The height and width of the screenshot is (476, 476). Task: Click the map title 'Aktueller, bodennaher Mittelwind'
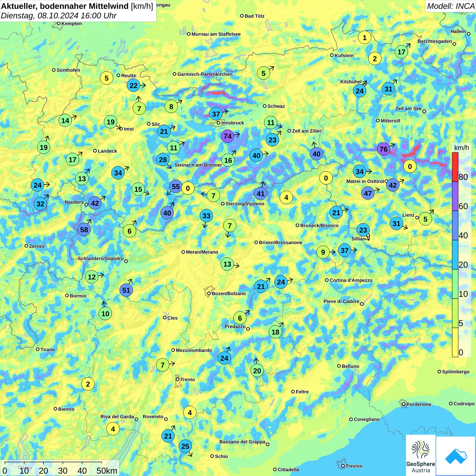65,6
